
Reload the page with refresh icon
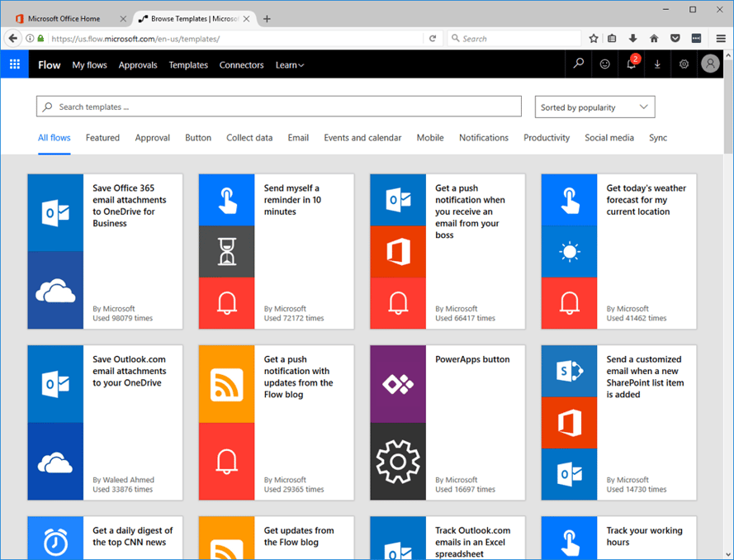click(433, 38)
